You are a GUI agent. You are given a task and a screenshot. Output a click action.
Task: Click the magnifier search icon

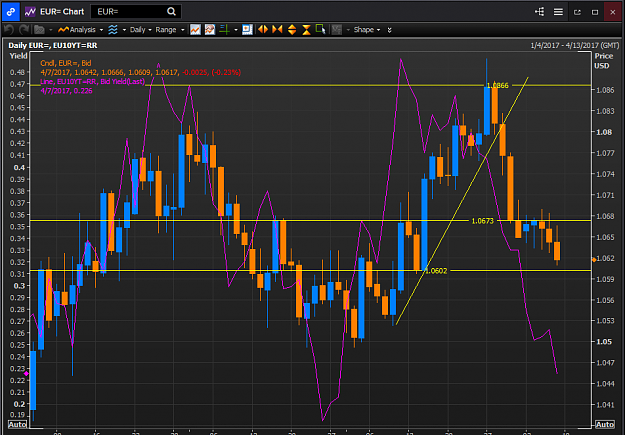(x=171, y=12)
